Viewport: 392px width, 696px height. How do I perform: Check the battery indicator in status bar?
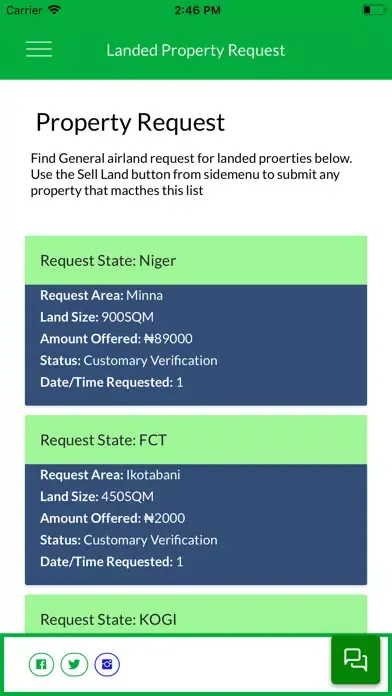pyautogui.click(x=373, y=10)
